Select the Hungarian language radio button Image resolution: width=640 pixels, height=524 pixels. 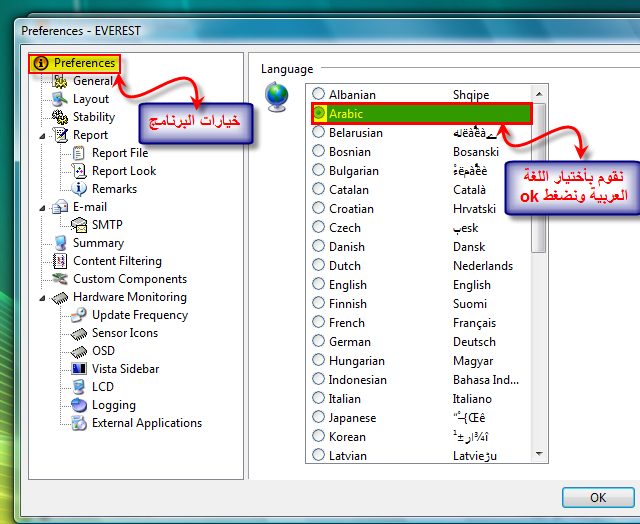(318, 360)
